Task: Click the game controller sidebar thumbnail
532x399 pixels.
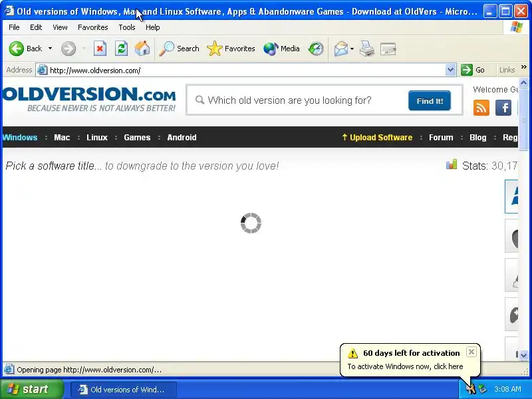Action: click(x=512, y=315)
